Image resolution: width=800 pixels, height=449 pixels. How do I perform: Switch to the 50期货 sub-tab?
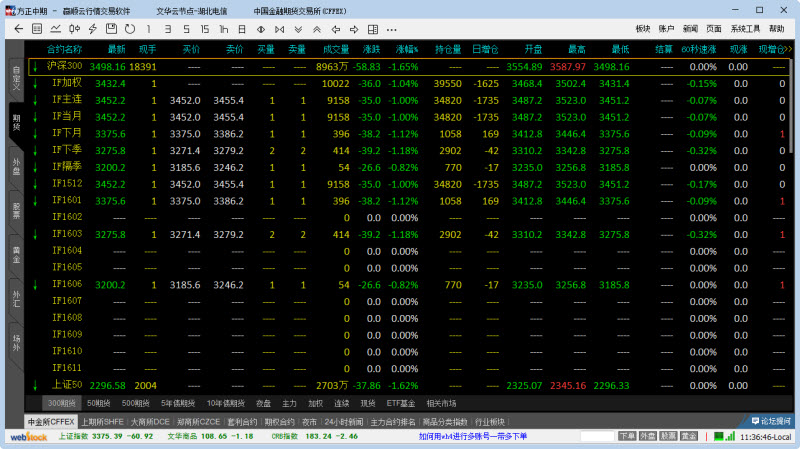point(98,404)
